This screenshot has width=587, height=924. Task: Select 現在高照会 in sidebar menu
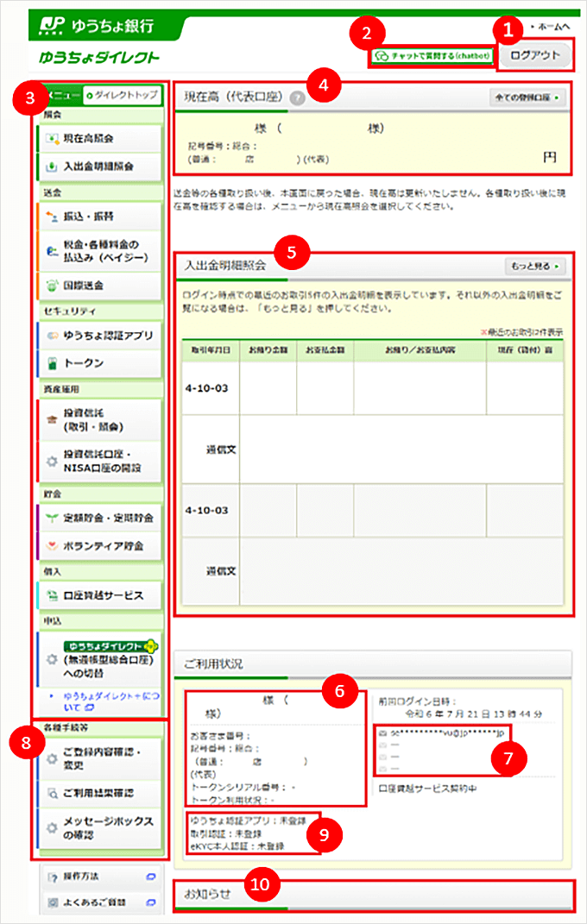coord(99,139)
